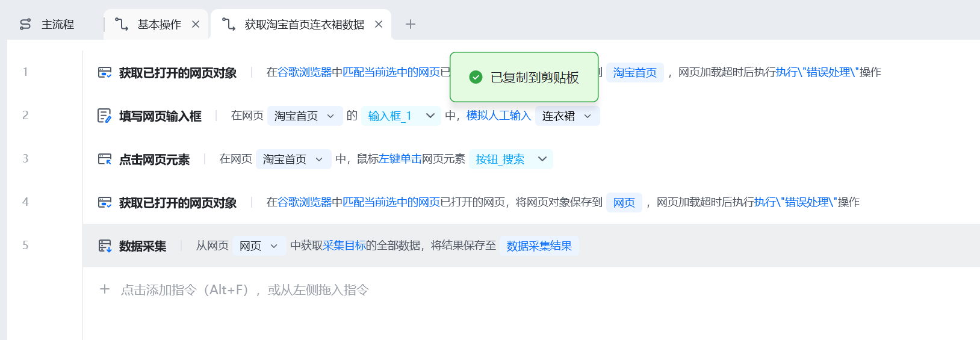The height and width of the screenshot is (340, 980).
Task: Expand the 连衣裙 input value dropdown
Action: point(567,116)
